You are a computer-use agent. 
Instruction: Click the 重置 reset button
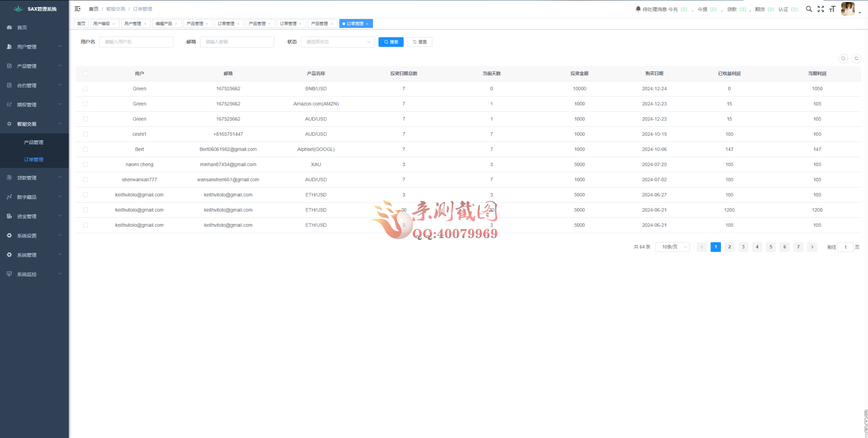click(419, 42)
